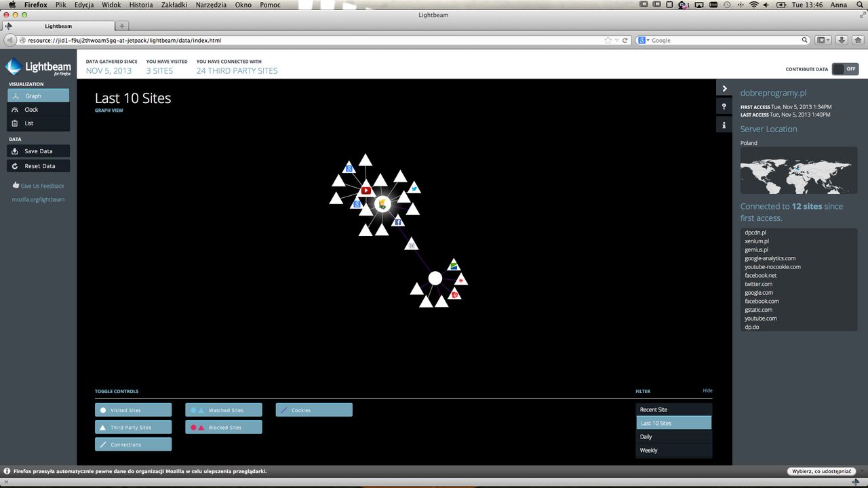
Task: Go to the Firefox home page icon
Action: click(x=859, y=40)
